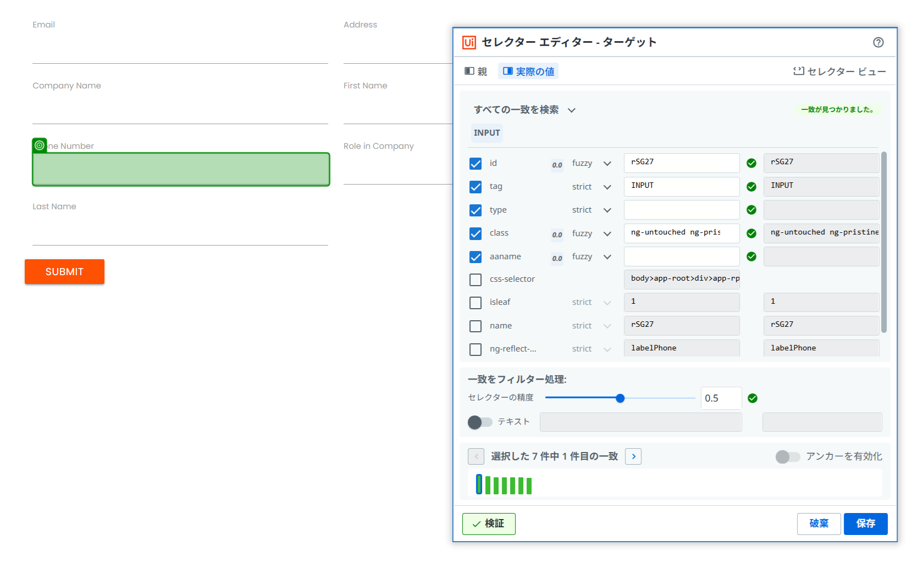
Task: Click the 0.0 accuracy badge in the class row
Action: (x=557, y=235)
